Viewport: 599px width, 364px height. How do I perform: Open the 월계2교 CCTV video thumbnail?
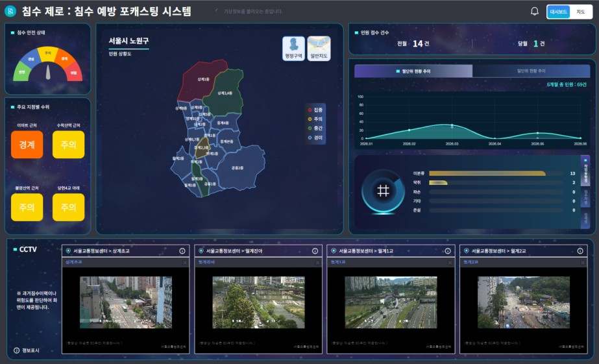[x=523, y=302]
